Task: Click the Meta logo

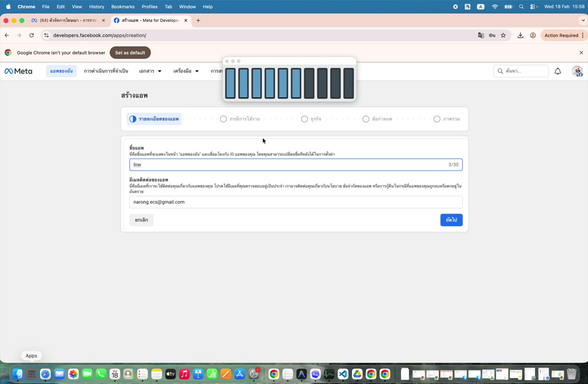Action: pos(18,71)
